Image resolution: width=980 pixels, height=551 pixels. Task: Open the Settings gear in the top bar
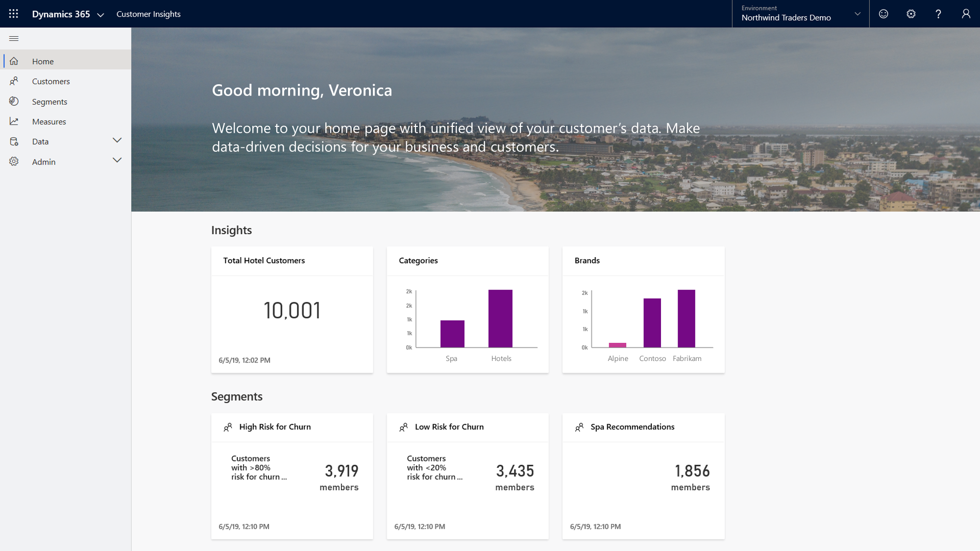click(911, 14)
